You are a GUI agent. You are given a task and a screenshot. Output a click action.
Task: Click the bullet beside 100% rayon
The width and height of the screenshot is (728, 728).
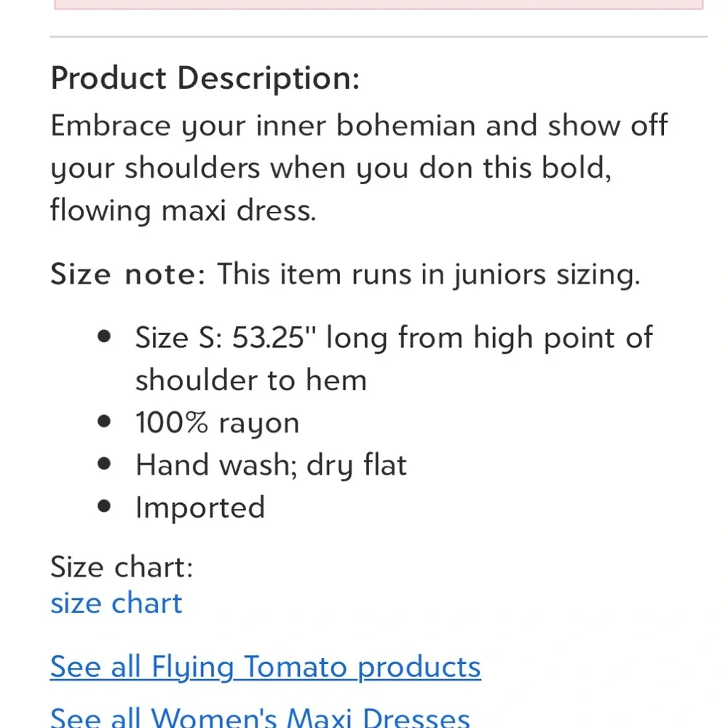pos(105,422)
